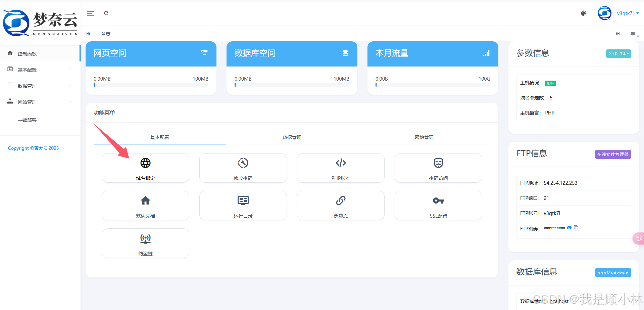This screenshot has height=310, width=644.
Task: Open the 修改密码 change password card
Action: [243, 168]
